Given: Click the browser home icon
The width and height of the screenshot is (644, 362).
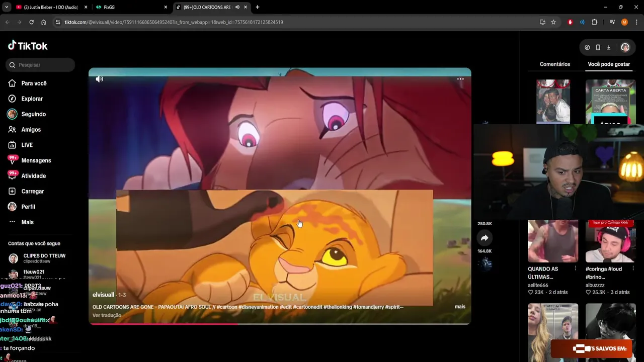Looking at the screenshot, I should point(44,22).
